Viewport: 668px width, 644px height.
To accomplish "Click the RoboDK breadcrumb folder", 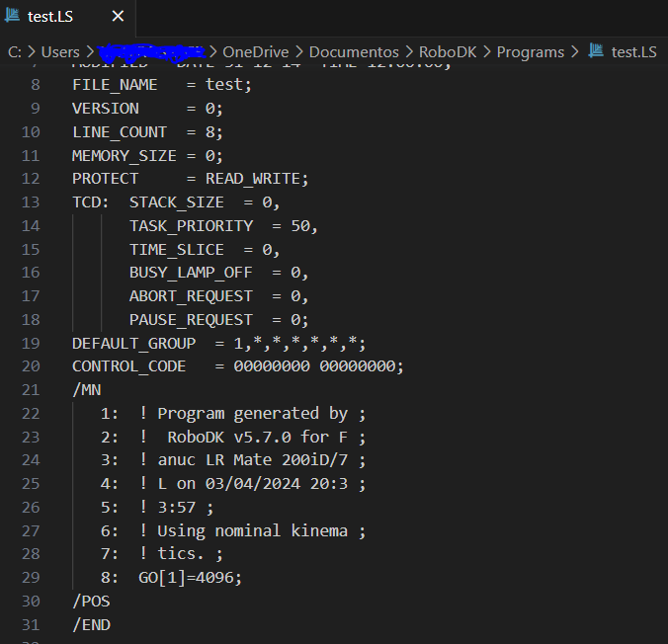I will coord(452,51).
